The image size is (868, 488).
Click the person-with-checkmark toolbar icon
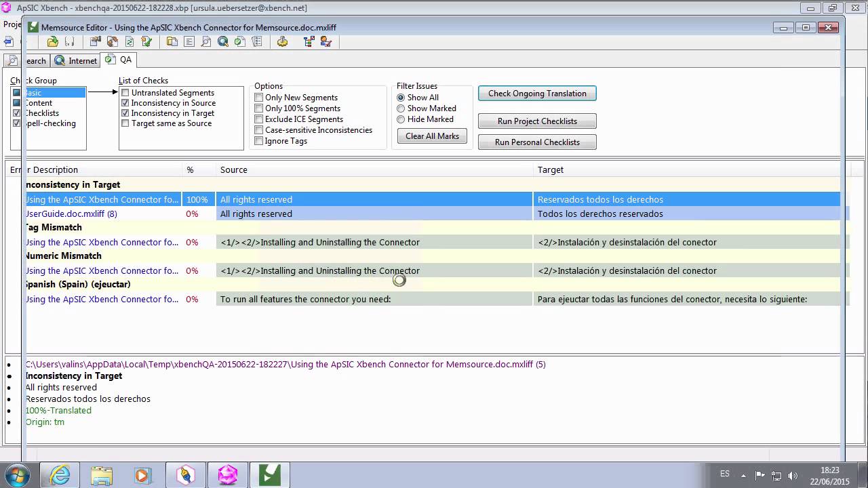click(326, 41)
